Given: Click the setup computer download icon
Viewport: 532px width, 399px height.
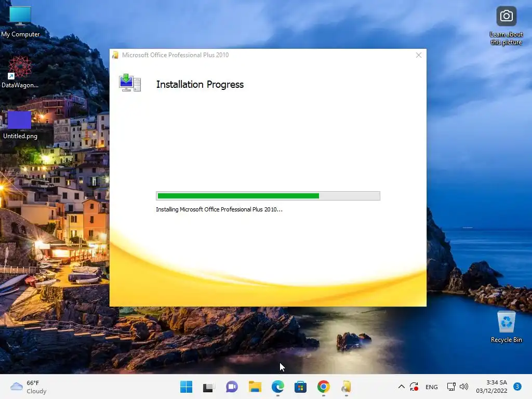Looking at the screenshot, I should tap(130, 83).
